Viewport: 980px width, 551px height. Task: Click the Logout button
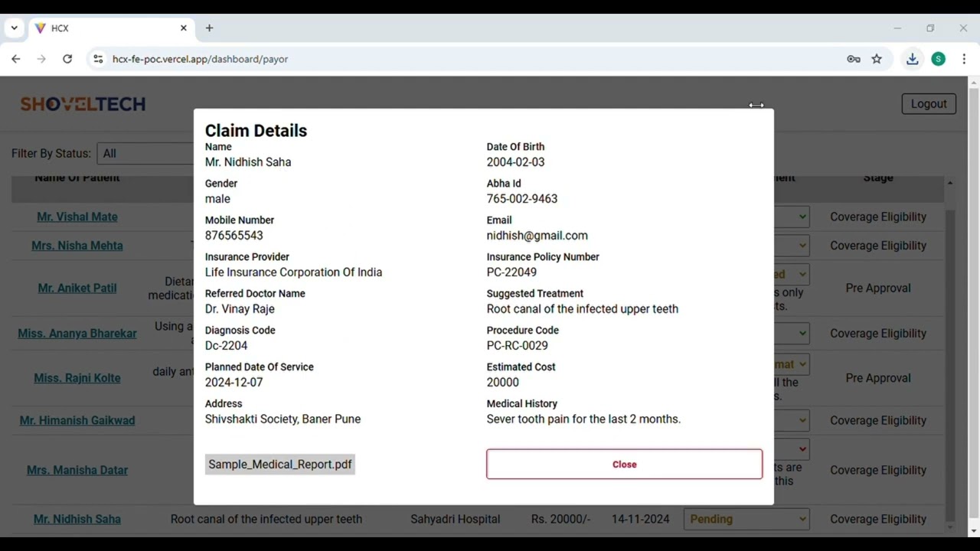point(929,104)
